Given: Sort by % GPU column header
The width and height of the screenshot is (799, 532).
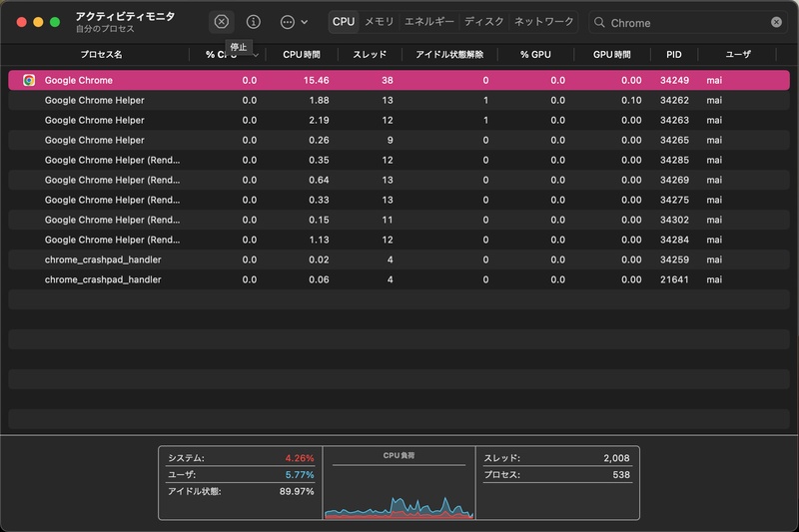Looking at the screenshot, I should coord(535,55).
